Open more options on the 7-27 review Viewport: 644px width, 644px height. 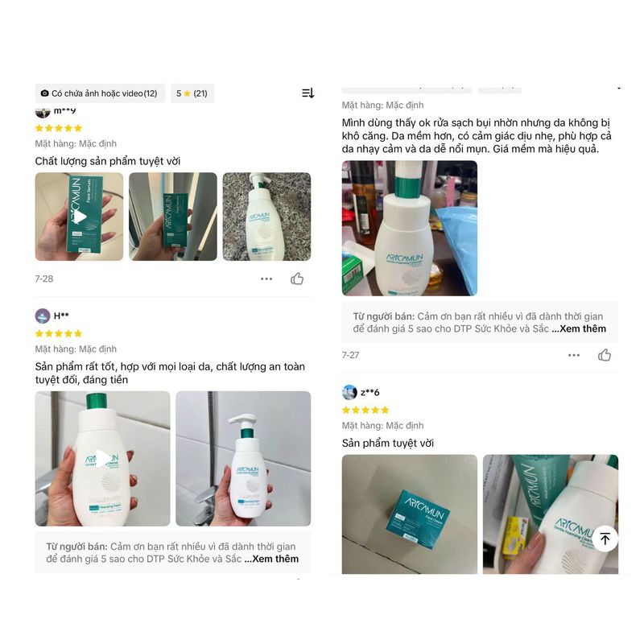tap(574, 355)
